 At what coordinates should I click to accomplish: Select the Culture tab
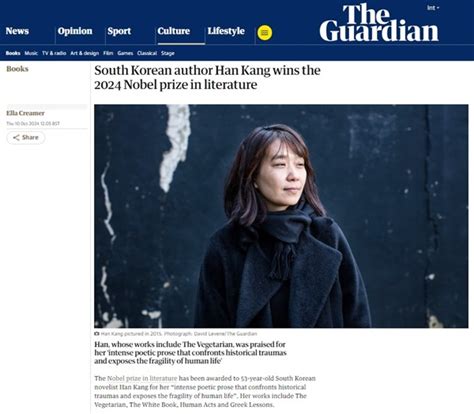pyautogui.click(x=174, y=31)
